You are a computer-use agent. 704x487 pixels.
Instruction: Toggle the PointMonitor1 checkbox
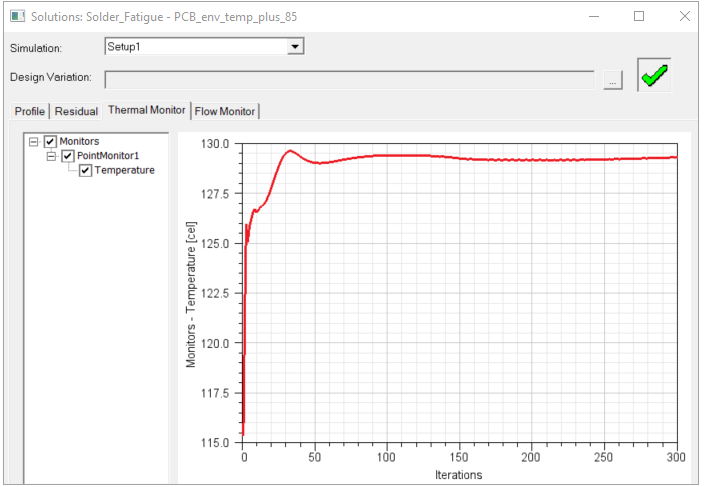click(x=67, y=156)
